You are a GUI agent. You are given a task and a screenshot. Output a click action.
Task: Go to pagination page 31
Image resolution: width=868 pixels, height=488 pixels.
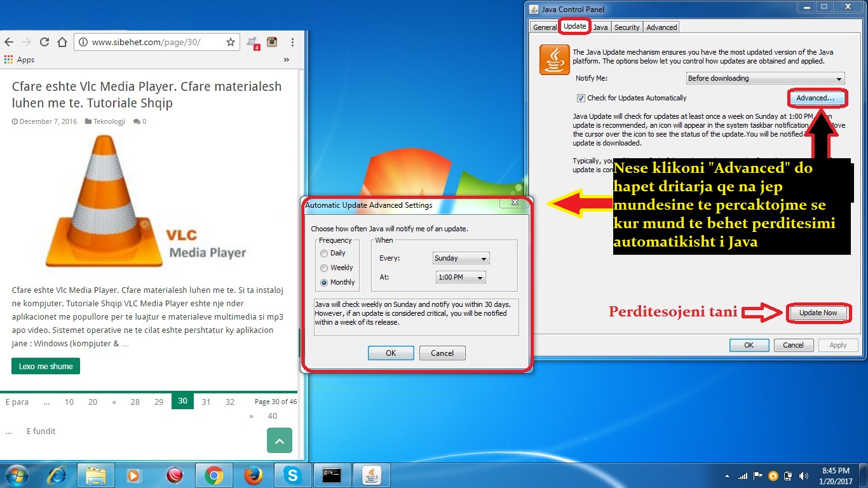[x=206, y=402]
